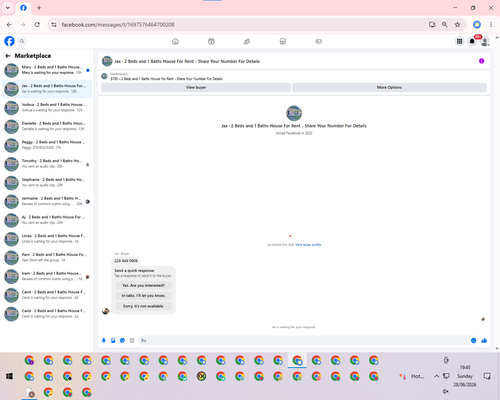Screen dimensions: 500x400
Task: Click the attach photo icon in composer
Action: pos(113,340)
